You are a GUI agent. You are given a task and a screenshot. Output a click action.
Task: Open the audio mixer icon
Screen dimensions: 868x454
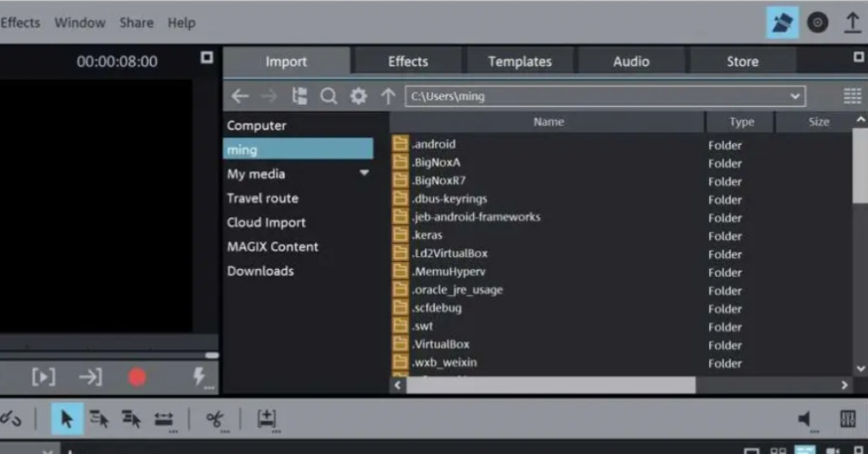(847, 418)
